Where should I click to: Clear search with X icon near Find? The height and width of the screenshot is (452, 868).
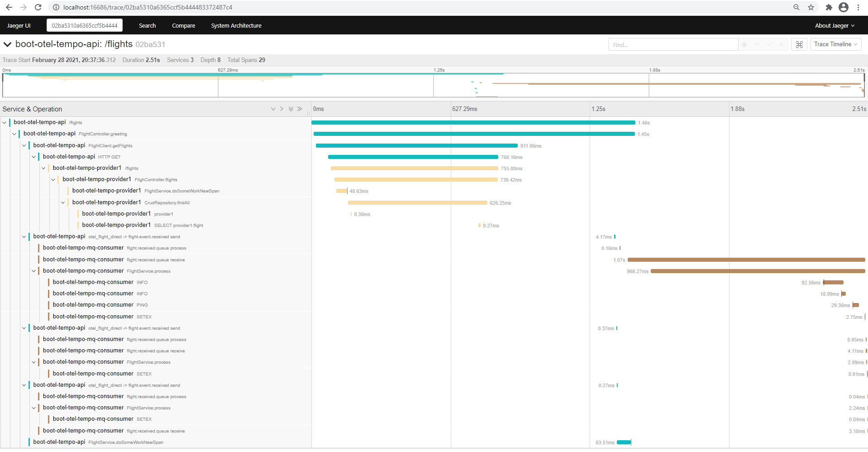(x=781, y=44)
